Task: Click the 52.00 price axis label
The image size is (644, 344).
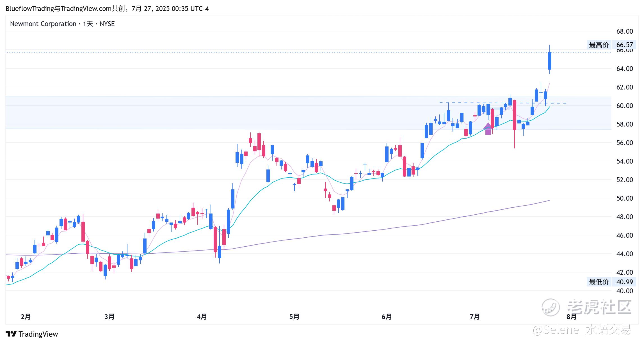Action: 625,180
